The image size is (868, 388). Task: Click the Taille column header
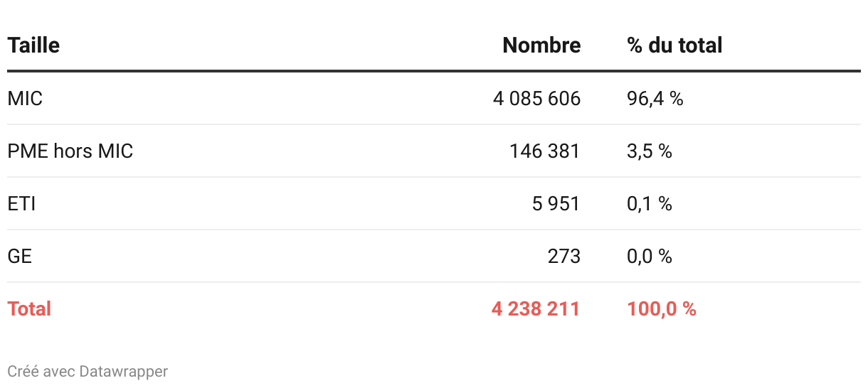pos(33,45)
